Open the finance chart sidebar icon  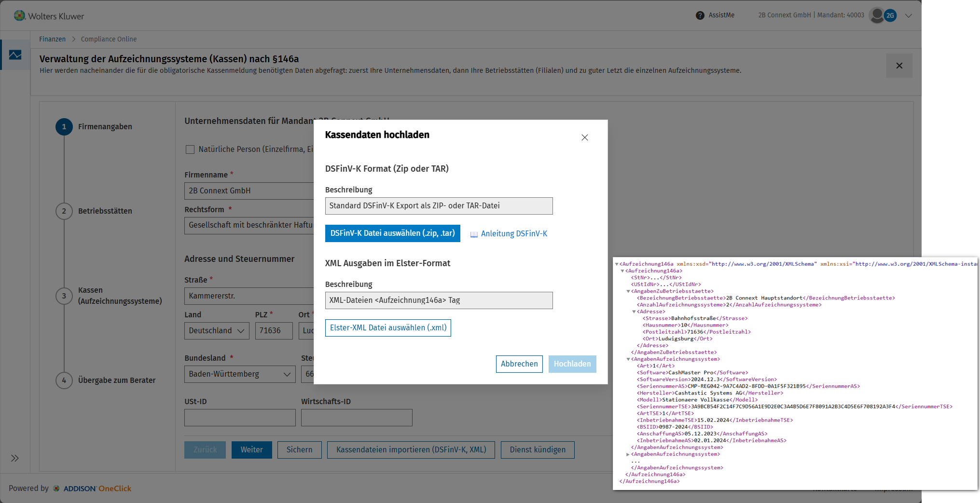click(x=15, y=55)
